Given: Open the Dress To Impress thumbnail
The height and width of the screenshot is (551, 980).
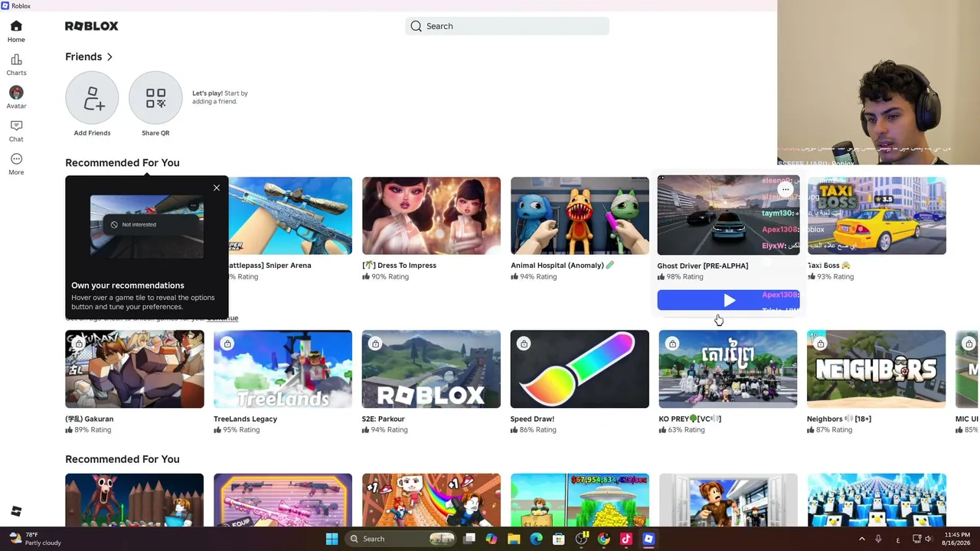Looking at the screenshot, I should tap(431, 216).
